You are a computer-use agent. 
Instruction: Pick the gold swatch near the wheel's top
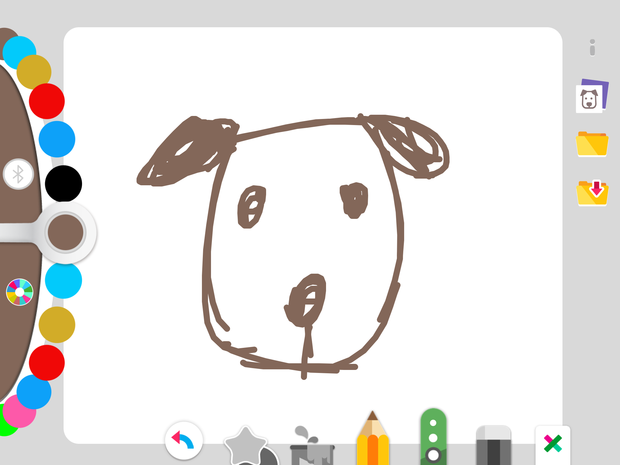(x=34, y=72)
